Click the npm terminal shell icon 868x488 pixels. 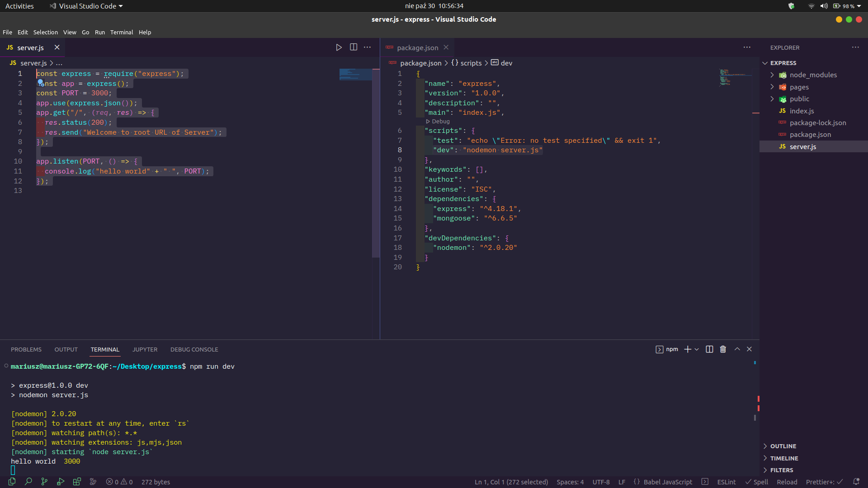(660, 349)
